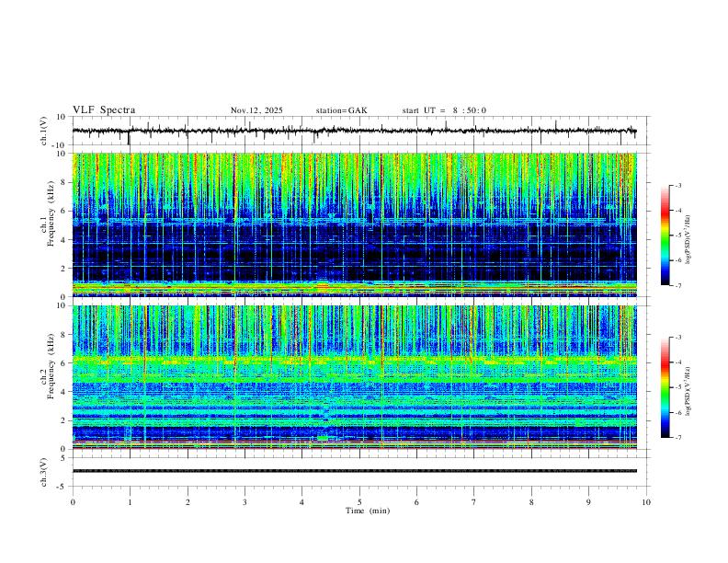Select the date text "Nov.12, 2025"

click(x=256, y=110)
